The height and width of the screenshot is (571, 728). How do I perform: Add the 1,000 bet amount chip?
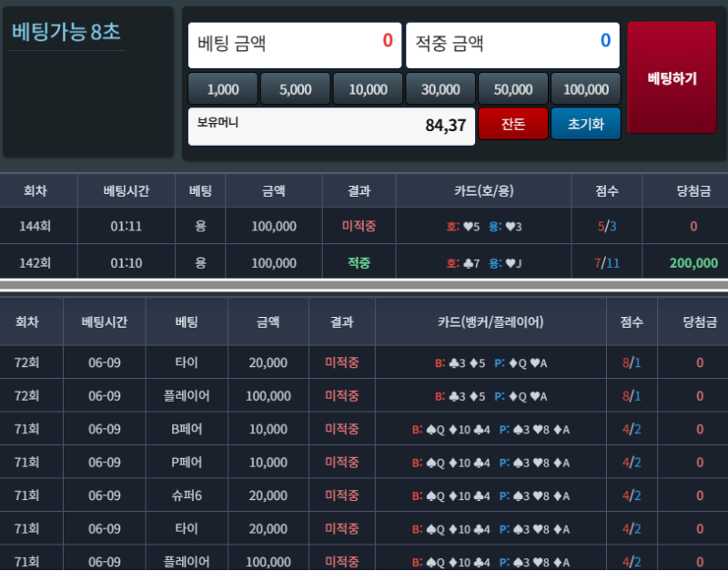(x=223, y=88)
